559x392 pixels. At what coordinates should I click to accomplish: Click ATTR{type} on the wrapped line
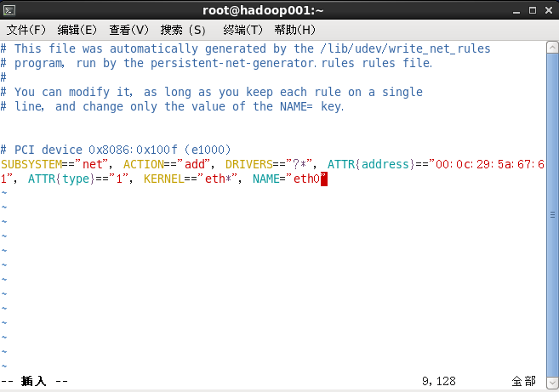coord(61,179)
